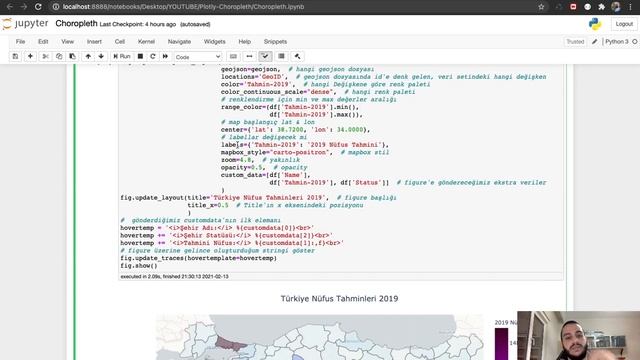Image resolution: width=640 pixels, height=360 pixels.
Task: Click the fig.show() code line
Action: 139,266
